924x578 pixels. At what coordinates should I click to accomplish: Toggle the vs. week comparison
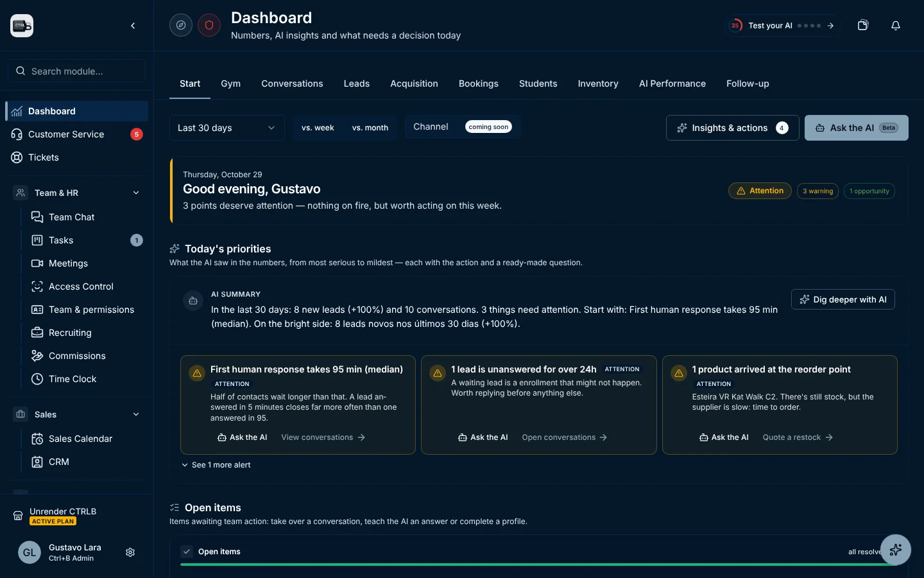coord(318,128)
